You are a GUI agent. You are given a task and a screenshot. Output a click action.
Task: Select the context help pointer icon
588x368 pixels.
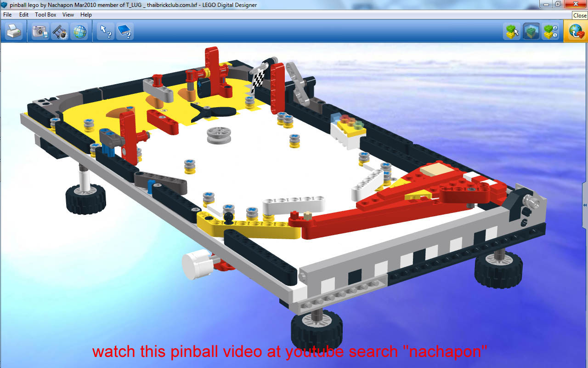coord(105,31)
